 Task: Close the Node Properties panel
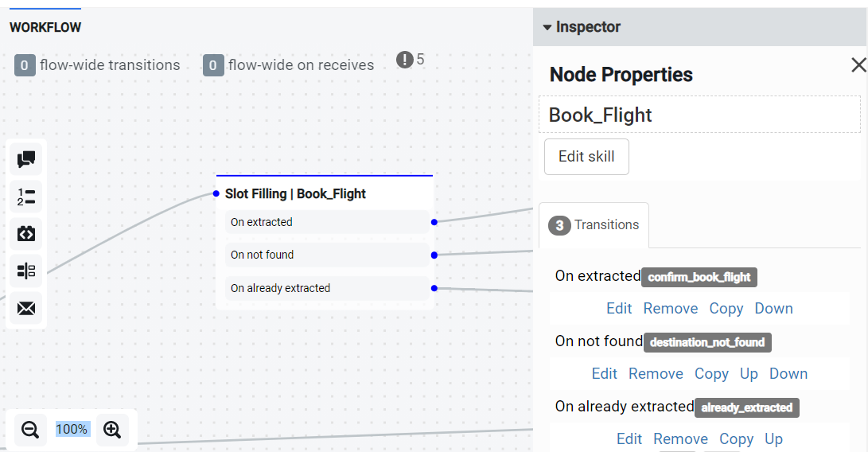pyautogui.click(x=858, y=65)
